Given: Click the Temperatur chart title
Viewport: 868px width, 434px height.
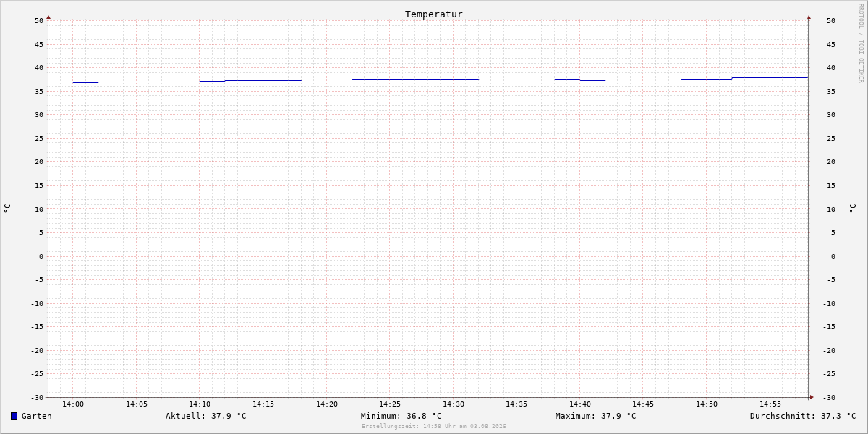Looking at the screenshot, I should click(x=434, y=14).
